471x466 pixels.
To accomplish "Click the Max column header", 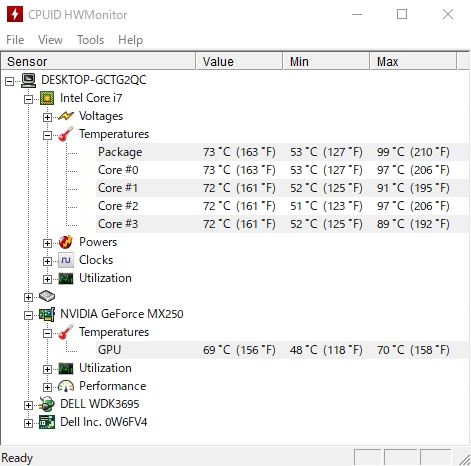I will [x=413, y=62].
